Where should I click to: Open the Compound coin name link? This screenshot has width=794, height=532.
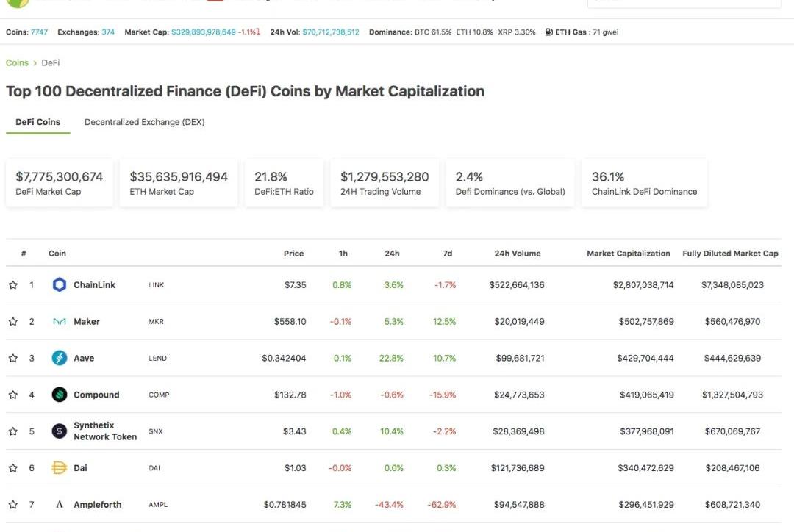tap(96, 395)
